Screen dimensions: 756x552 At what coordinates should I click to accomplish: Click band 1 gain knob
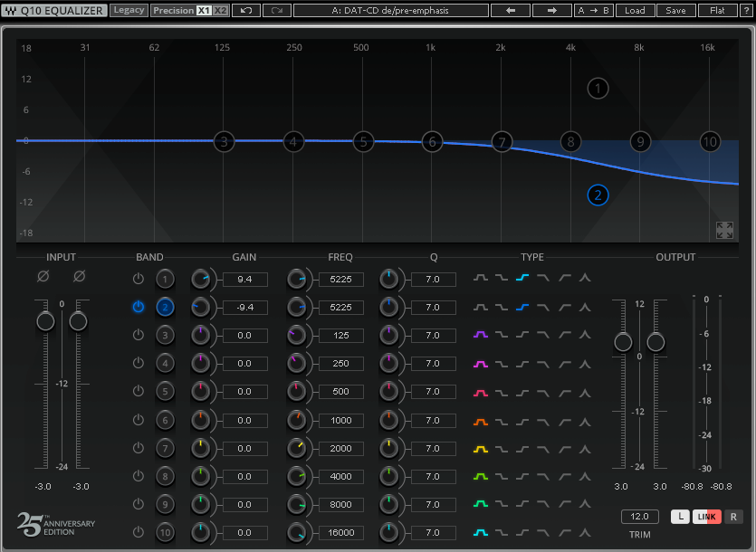coord(201,279)
